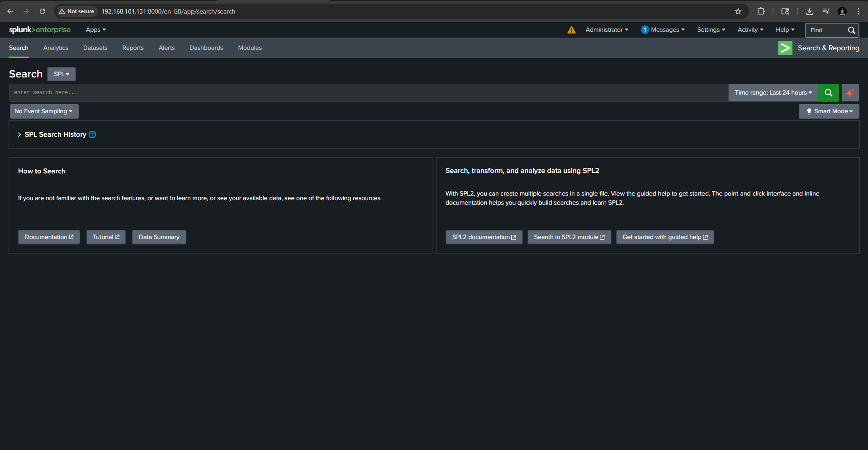Viewport: 868px width, 450px height.
Task: Open the SPL language selector dropdown
Action: 61,74
